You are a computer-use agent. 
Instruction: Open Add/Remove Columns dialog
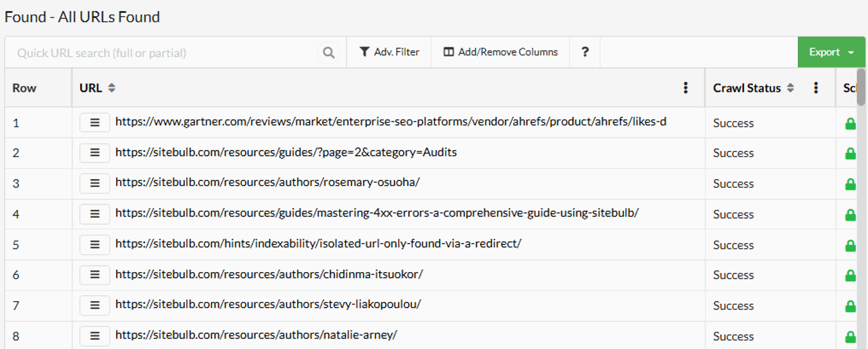tap(500, 52)
